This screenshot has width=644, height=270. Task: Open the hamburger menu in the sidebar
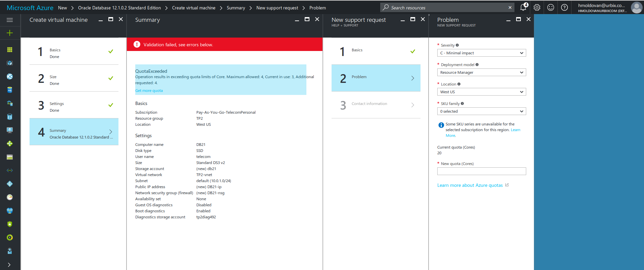[10, 20]
